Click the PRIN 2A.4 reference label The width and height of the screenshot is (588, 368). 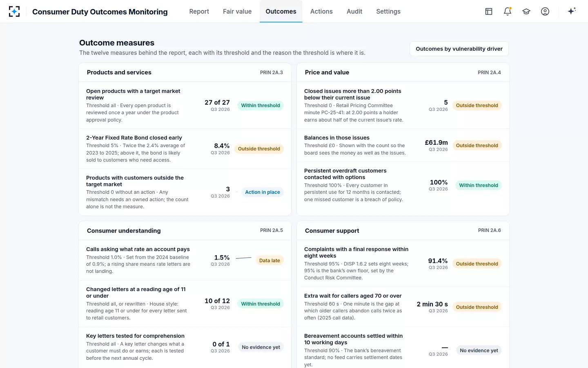[489, 72]
